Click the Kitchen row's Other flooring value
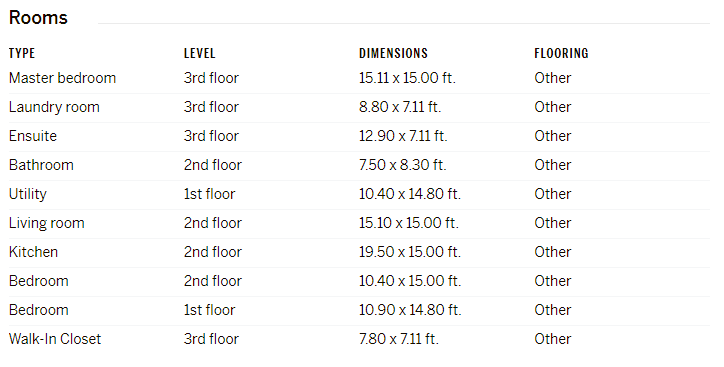The width and height of the screenshot is (724, 367). (553, 252)
